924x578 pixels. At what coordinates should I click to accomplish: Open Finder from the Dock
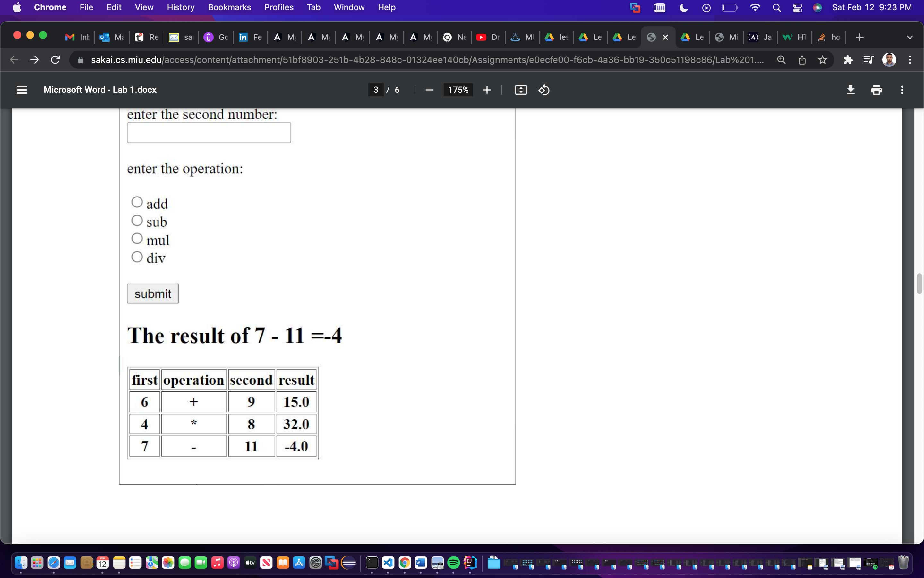[x=21, y=562]
